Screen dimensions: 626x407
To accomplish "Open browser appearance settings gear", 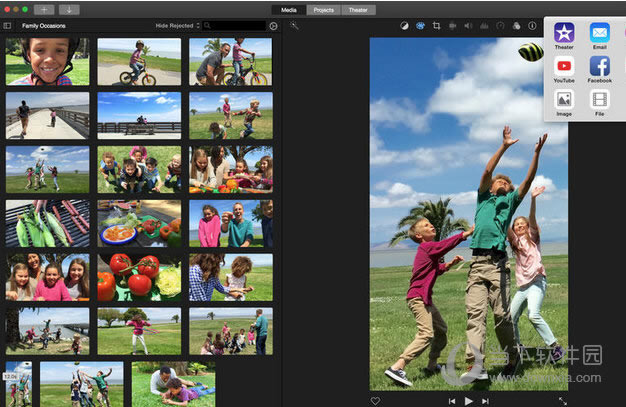I will coord(274,24).
